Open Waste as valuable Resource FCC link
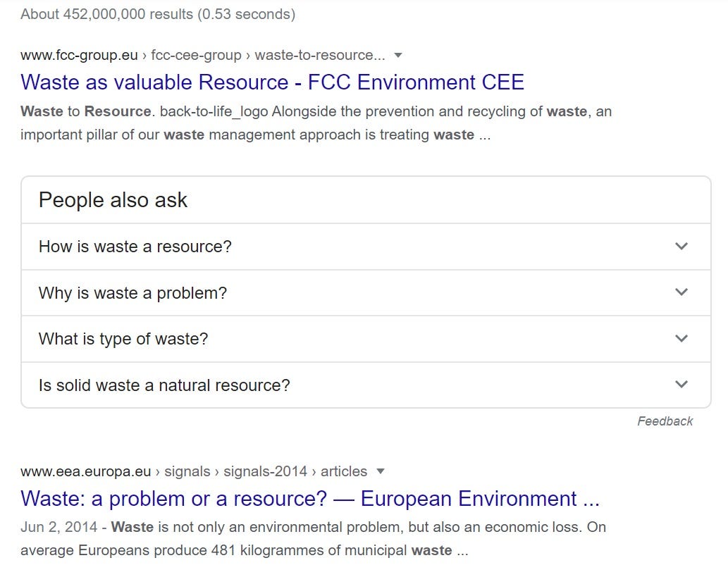 point(272,82)
